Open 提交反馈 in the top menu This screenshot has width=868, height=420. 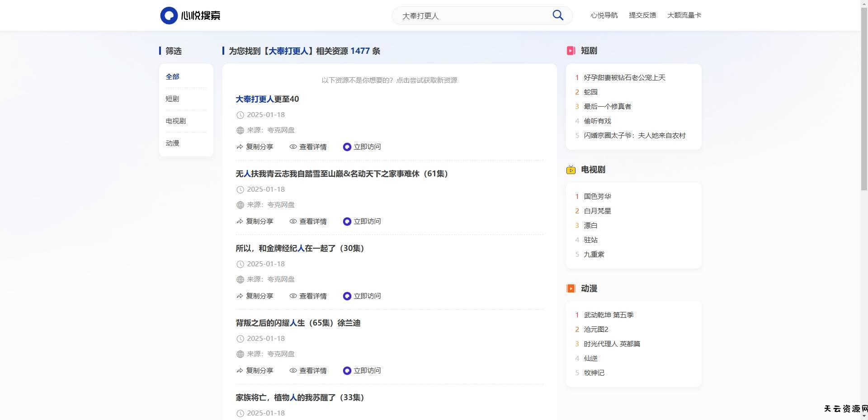click(x=642, y=15)
